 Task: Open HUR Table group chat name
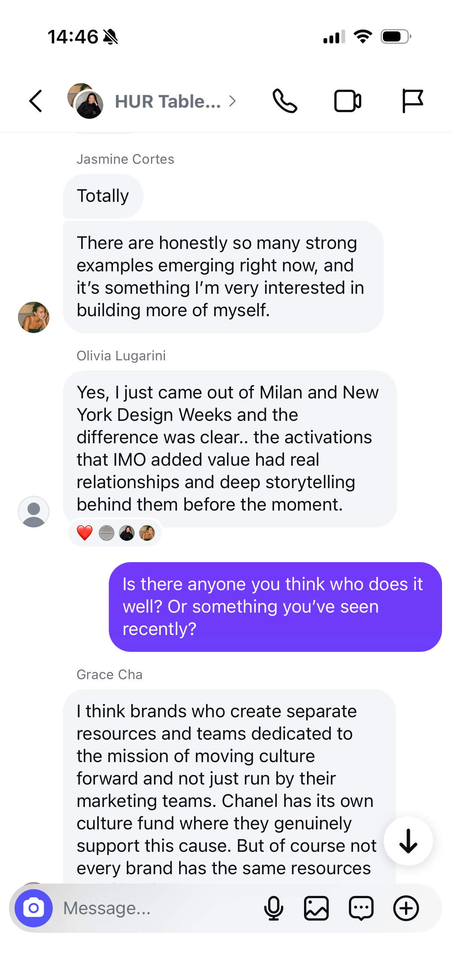pos(168,102)
